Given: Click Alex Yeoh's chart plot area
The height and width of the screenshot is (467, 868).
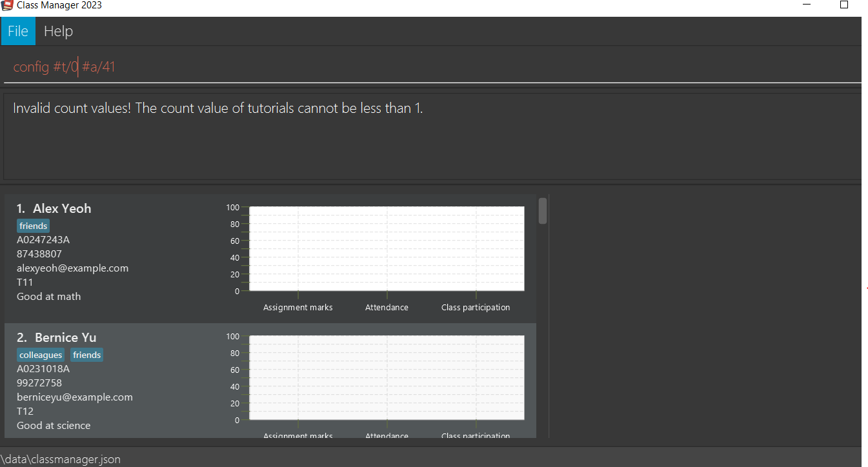Looking at the screenshot, I should point(387,249).
